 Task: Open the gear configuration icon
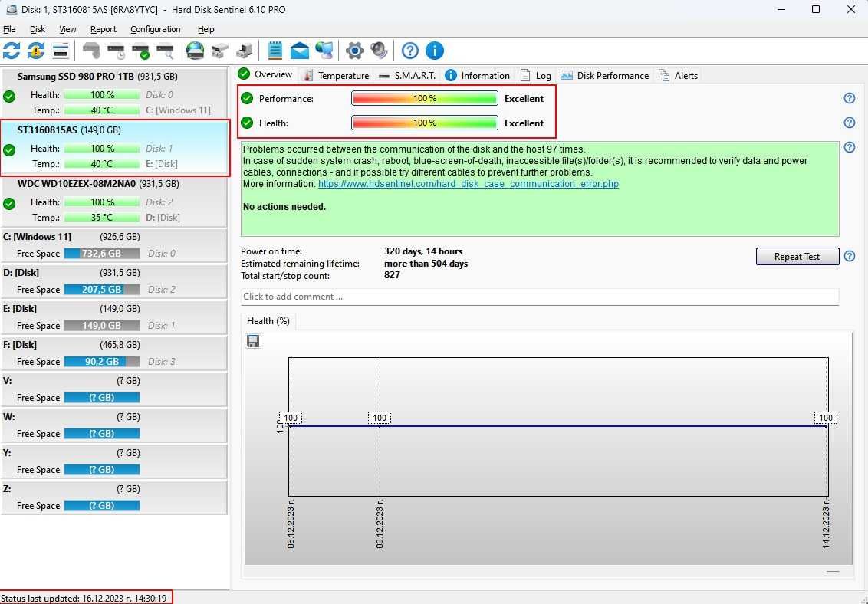coord(355,51)
